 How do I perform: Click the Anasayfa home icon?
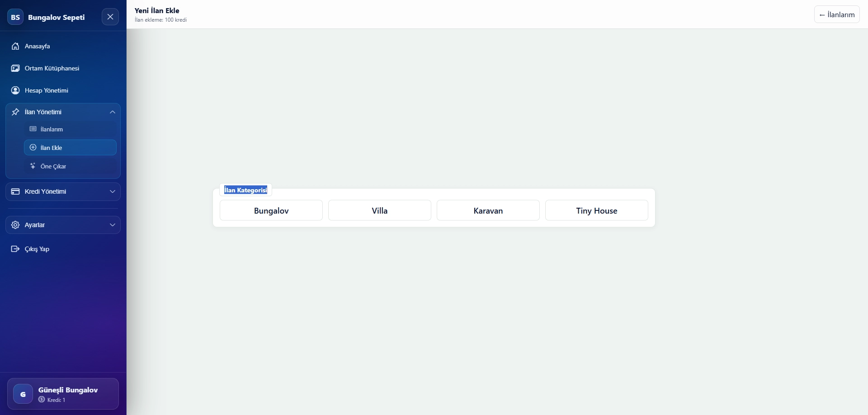pos(15,46)
